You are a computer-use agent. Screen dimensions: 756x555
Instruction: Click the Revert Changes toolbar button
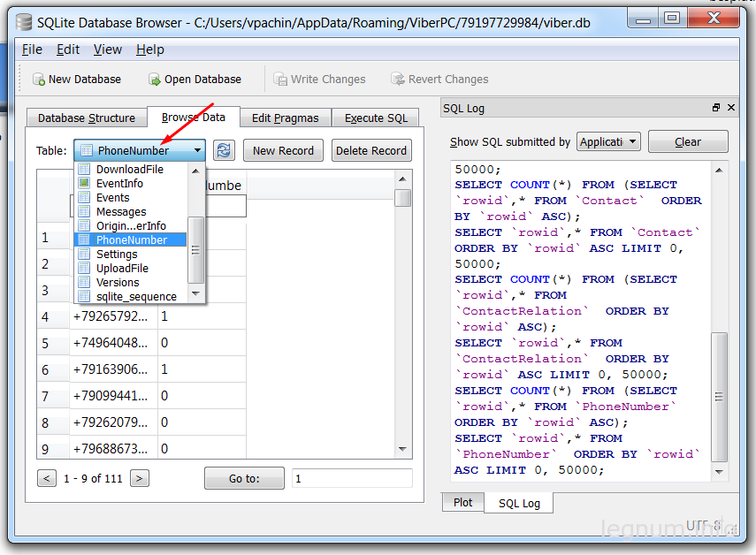coord(439,80)
